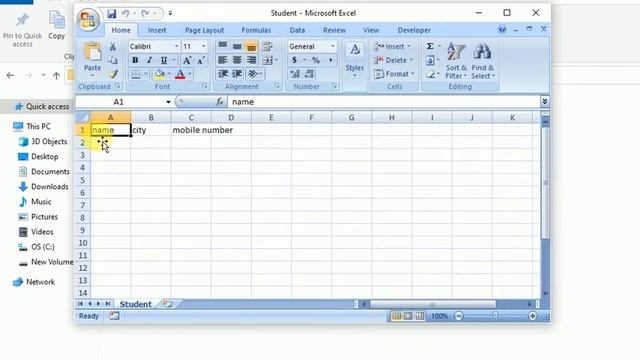
Task: Middle-align the cell contents
Action: pyautogui.click(x=237, y=47)
